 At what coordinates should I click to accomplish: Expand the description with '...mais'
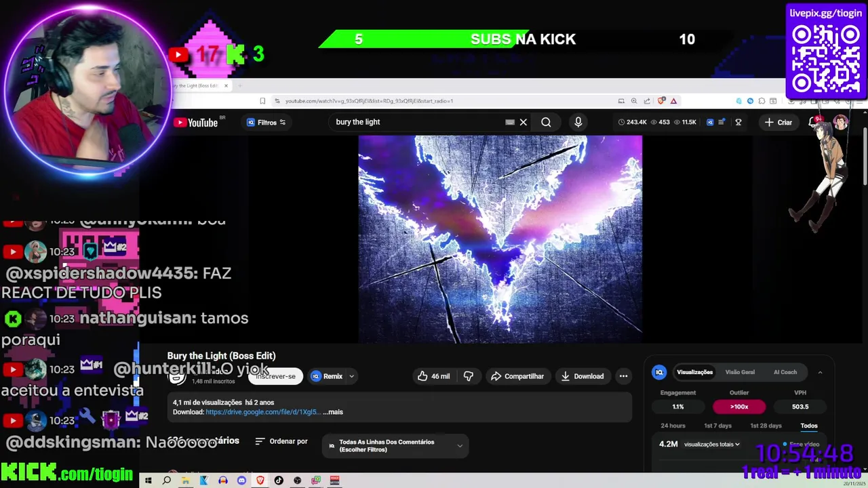(333, 412)
